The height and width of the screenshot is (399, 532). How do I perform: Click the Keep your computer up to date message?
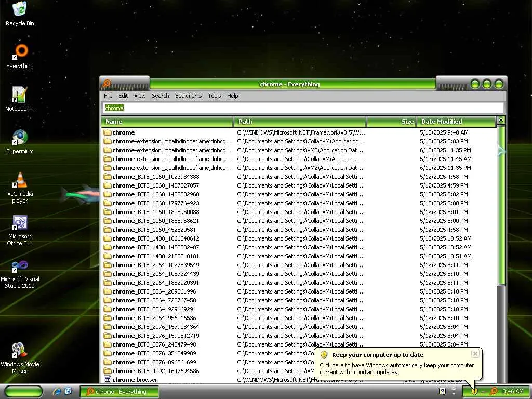[x=396, y=368]
